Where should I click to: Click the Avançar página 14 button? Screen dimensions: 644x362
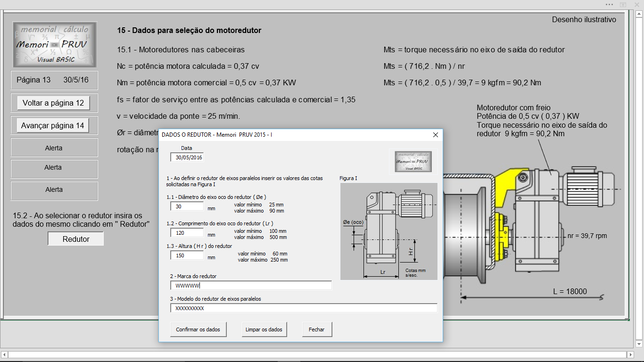coord(53,125)
